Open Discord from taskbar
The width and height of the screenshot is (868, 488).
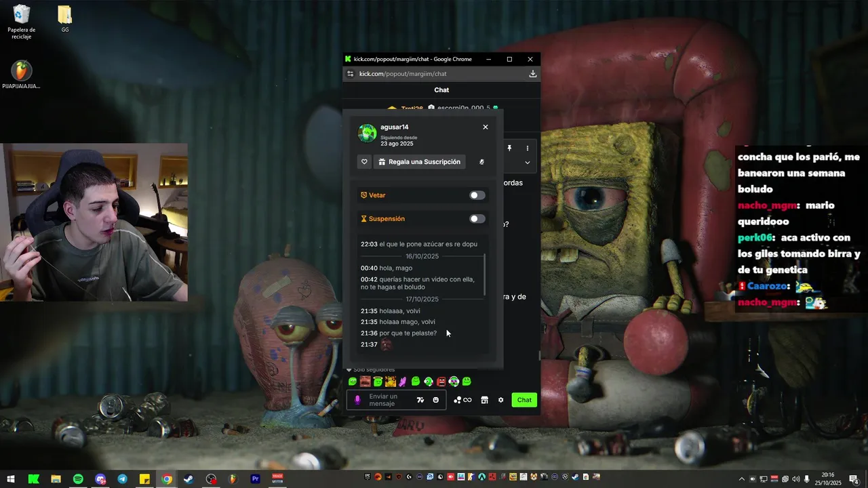click(x=100, y=479)
